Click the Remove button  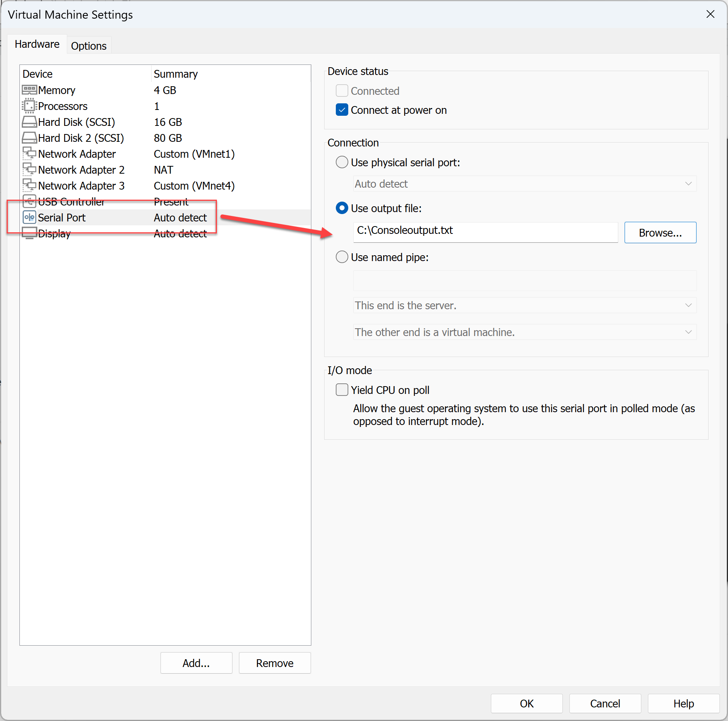(274, 663)
